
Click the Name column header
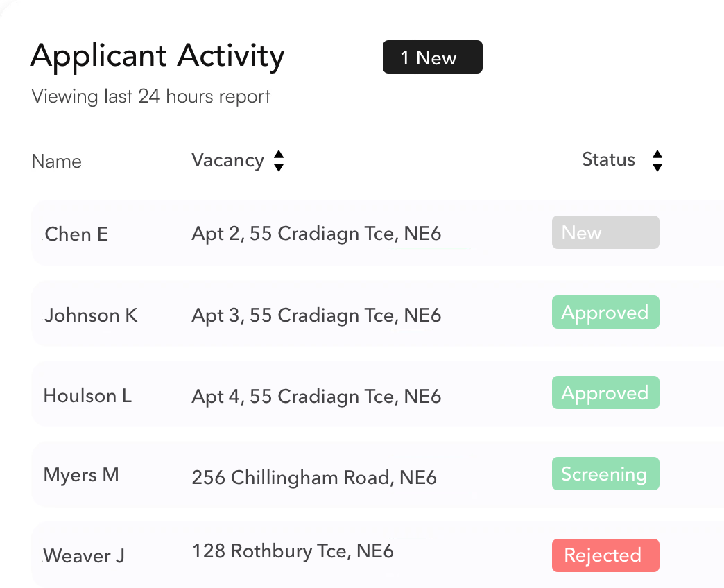pyautogui.click(x=56, y=162)
